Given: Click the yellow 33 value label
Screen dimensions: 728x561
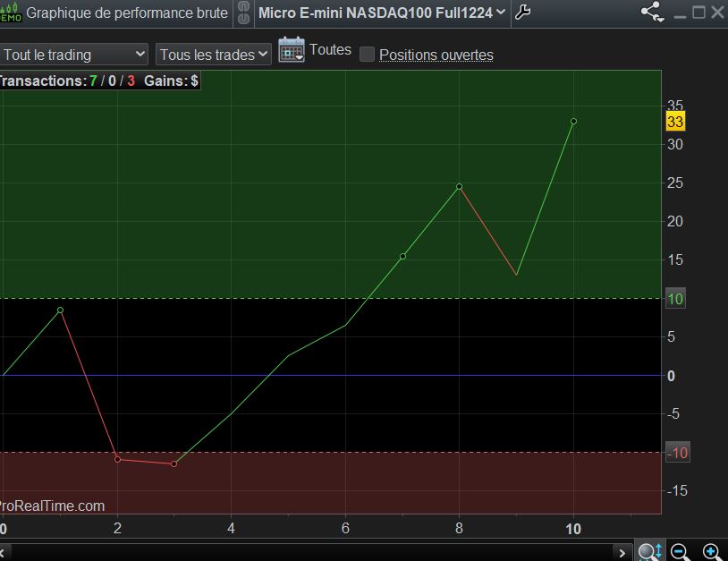Looking at the screenshot, I should click(x=675, y=122).
